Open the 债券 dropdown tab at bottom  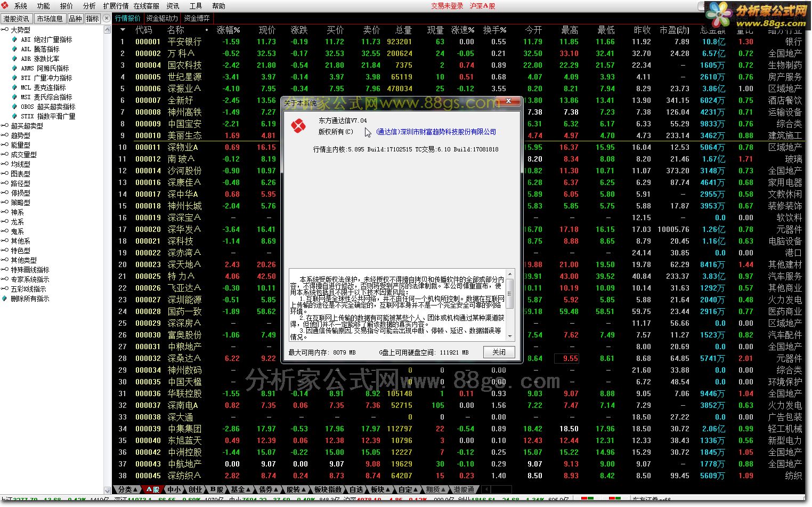[x=268, y=489]
